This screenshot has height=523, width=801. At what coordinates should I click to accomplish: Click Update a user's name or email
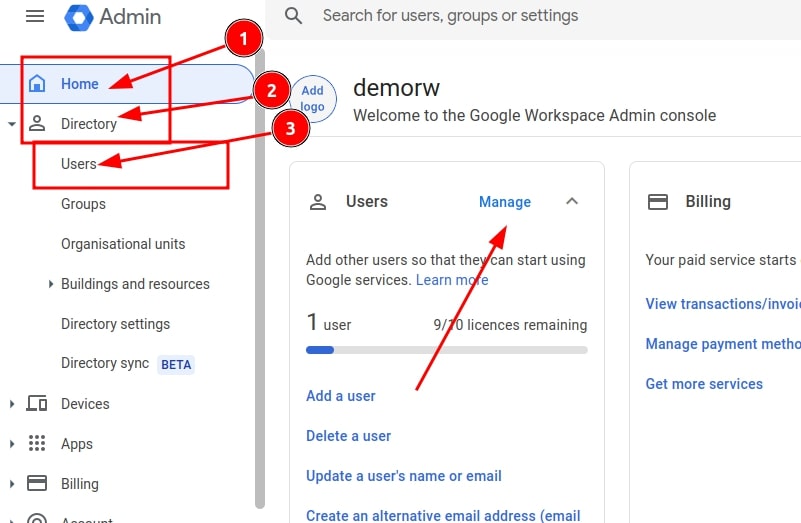tap(404, 476)
